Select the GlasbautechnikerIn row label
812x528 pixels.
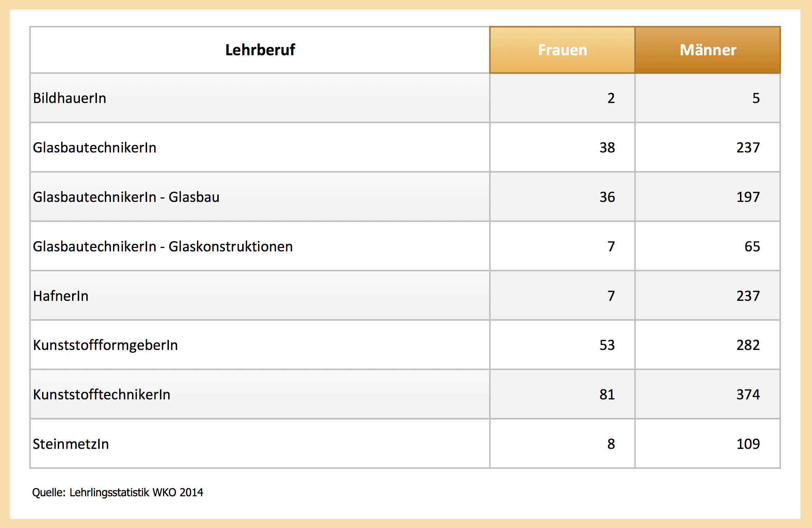(x=95, y=148)
